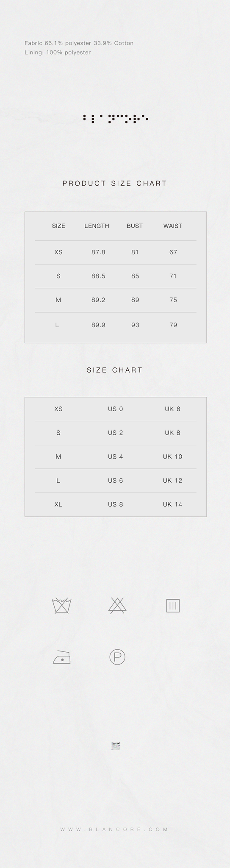Click the Lining 100% polyester text
Screen dimensions: 230x868
pyautogui.click(x=58, y=53)
